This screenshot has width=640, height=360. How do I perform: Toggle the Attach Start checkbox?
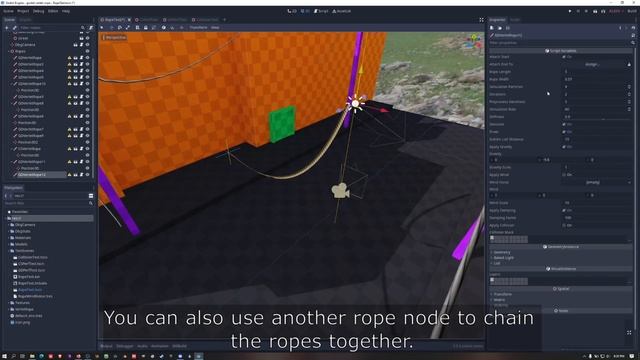[x=564, y=57]
